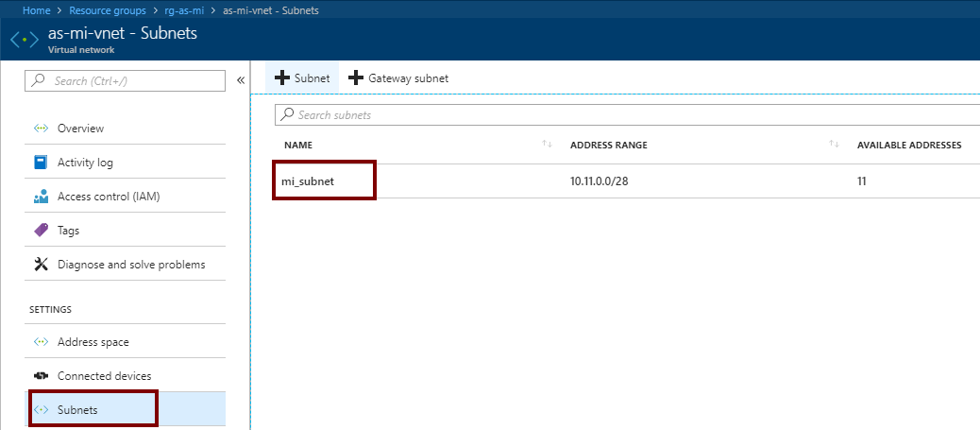This screenshot has width=980, height=430.
Task: Add a new Subnet
Action: point(302,78)
